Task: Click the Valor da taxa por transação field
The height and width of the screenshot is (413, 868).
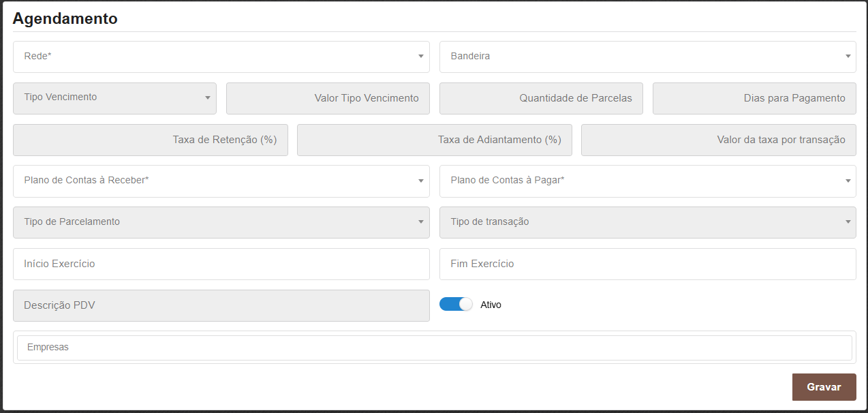Action: point(718,140)
